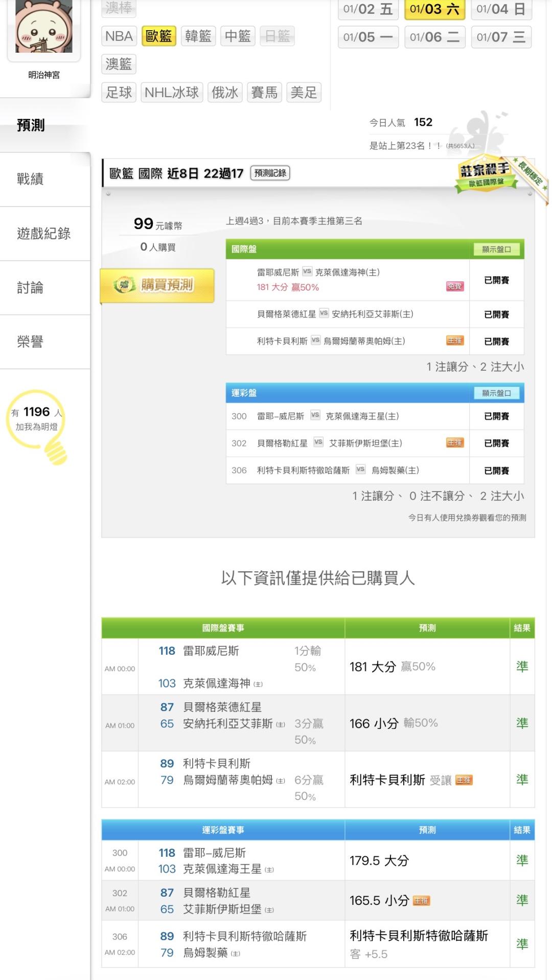Pick the 01/02 五 date
This screenshot has height=980, width=552.
(x=368, y=9)
